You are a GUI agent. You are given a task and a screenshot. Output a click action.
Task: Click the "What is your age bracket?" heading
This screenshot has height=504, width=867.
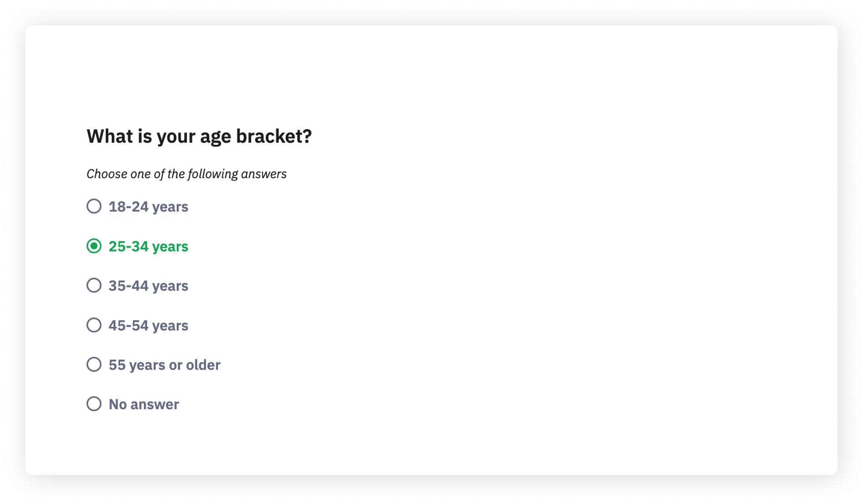199,136
